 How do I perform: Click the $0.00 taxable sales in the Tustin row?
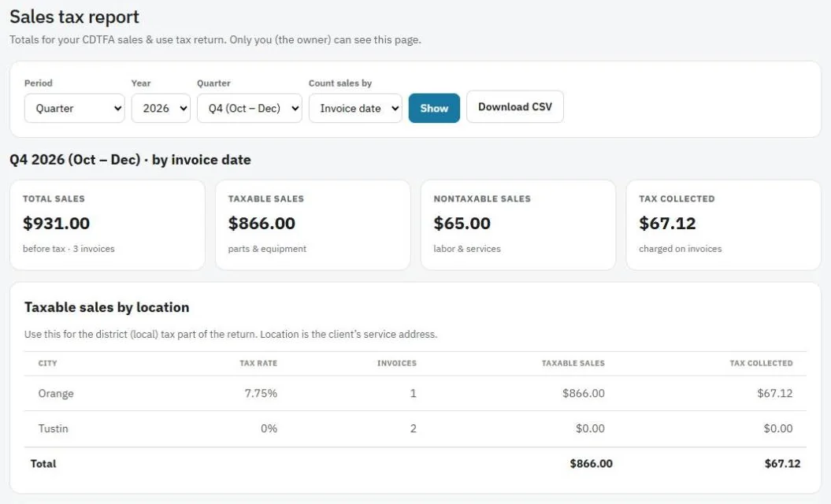point(591,428)
